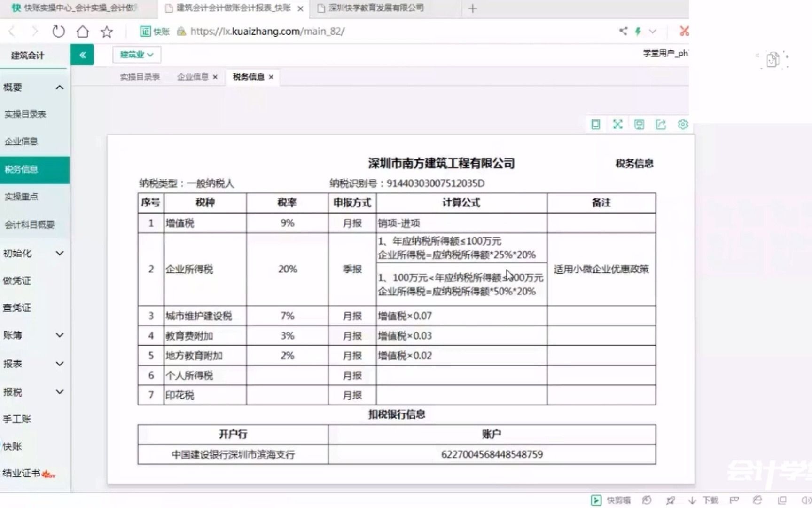Open 查凭证 in the sidebar
Image resolution: width=812 pixels, height=508 pixels.
[17, 308]
